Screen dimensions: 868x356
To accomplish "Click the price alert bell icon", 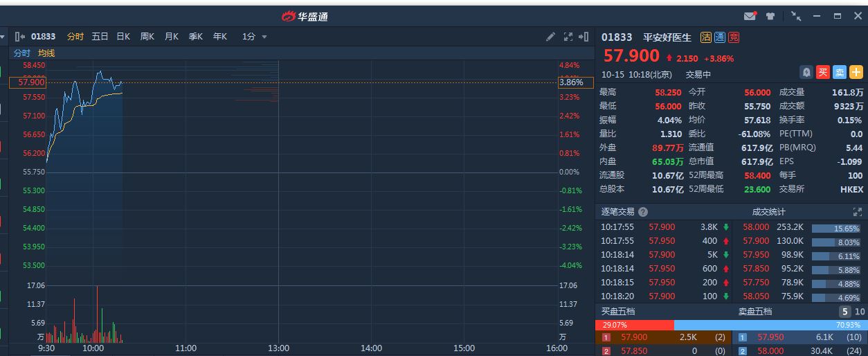I will 806,72.
